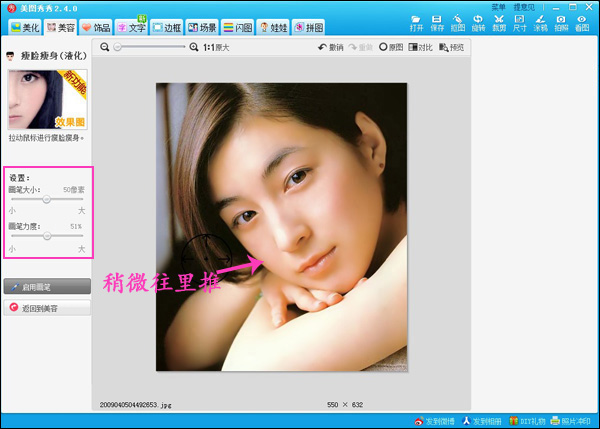Click the 打开 (Open) file icon
This screenshot has height=429, width=600.
tap(415, 23)
